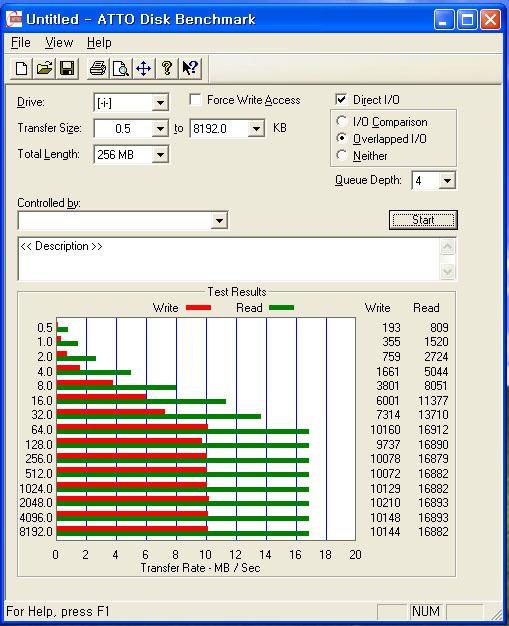Click the read value 16879
The image size is (509, 626).
pos(433,459)
